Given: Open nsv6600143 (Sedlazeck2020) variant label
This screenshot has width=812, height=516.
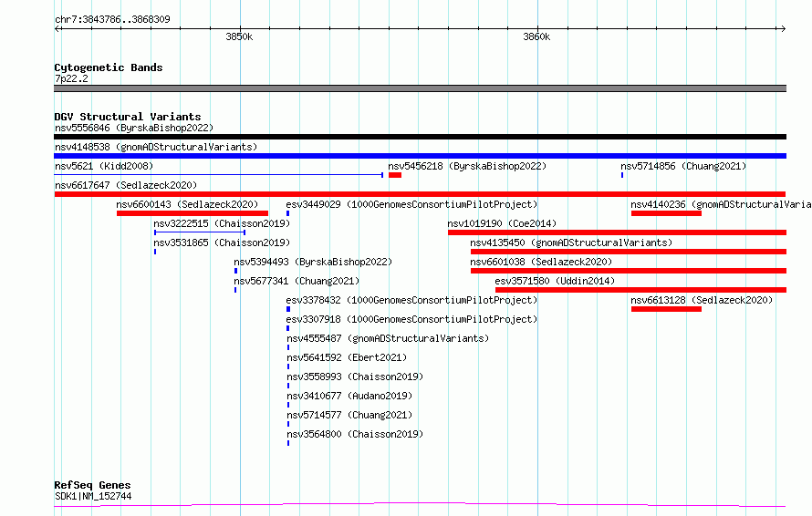Looking at the screenshot, I should pyautogui.click(x=187, y=204).
